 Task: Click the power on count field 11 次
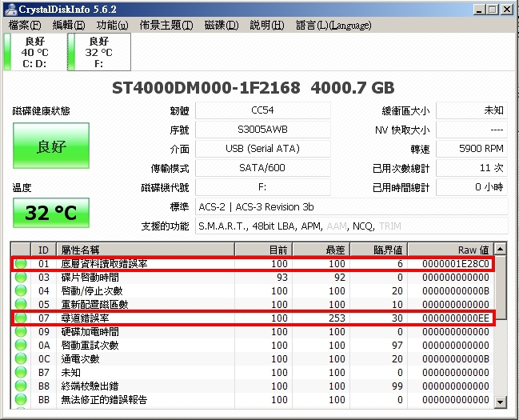[x=472, y=168]
